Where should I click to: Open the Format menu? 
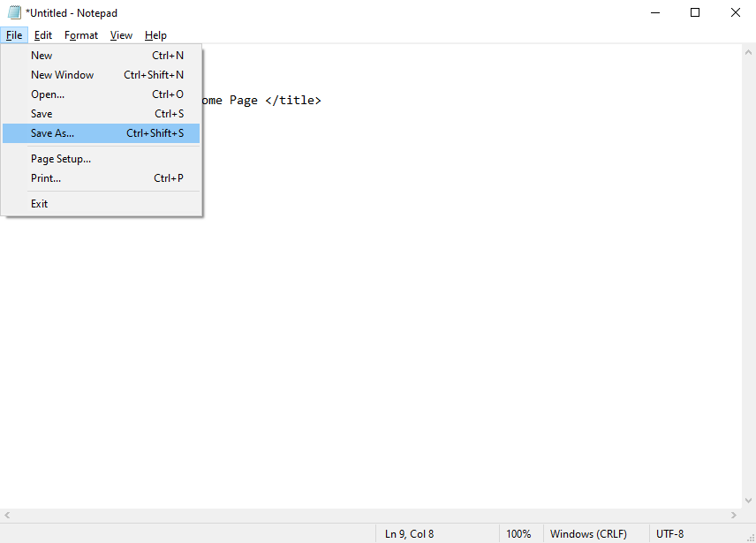point(81,35)
